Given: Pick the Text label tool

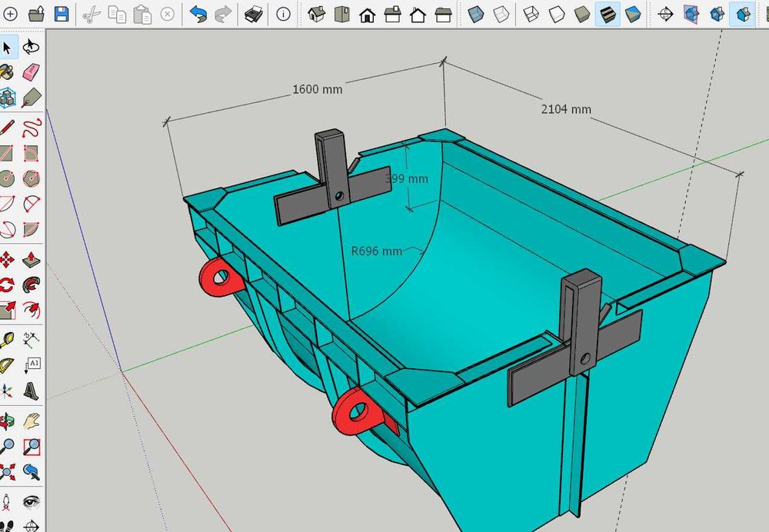Looking at the screenshot, I should (31, 365).
